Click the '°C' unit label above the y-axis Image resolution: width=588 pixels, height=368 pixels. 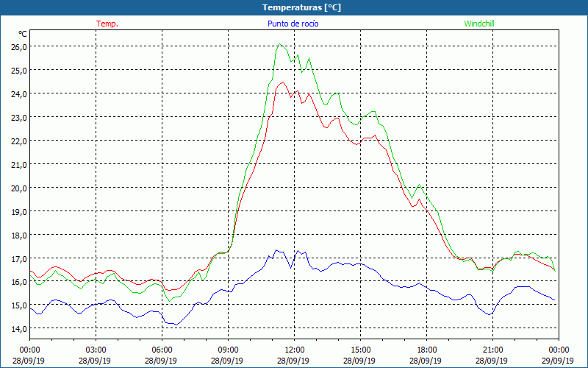click(x=23, y=34)
